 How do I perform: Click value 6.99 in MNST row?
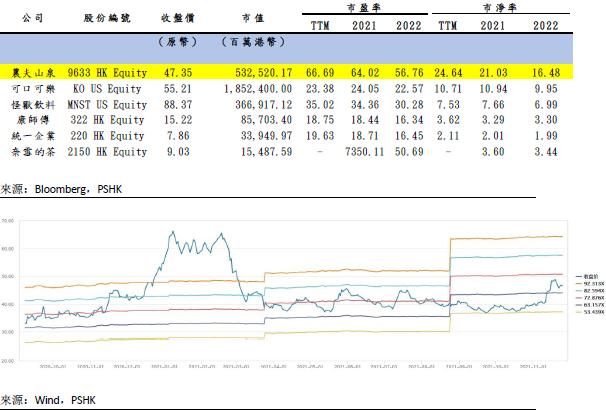coord(546,105)
